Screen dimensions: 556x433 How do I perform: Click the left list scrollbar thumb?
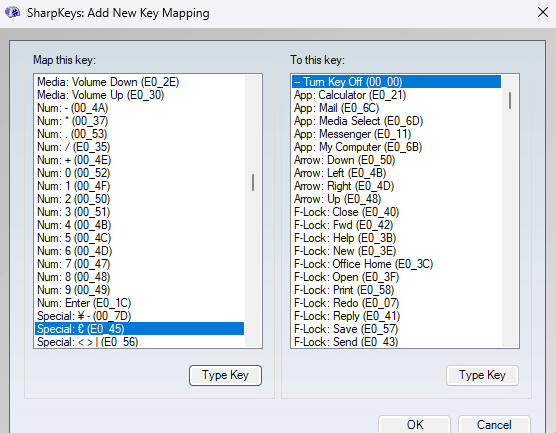(253, 183)
